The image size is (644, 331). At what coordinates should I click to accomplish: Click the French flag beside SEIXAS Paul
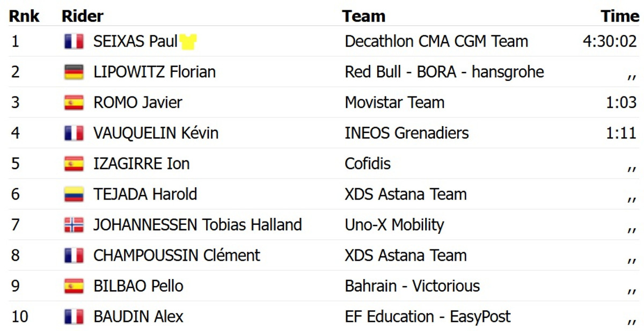74,42
